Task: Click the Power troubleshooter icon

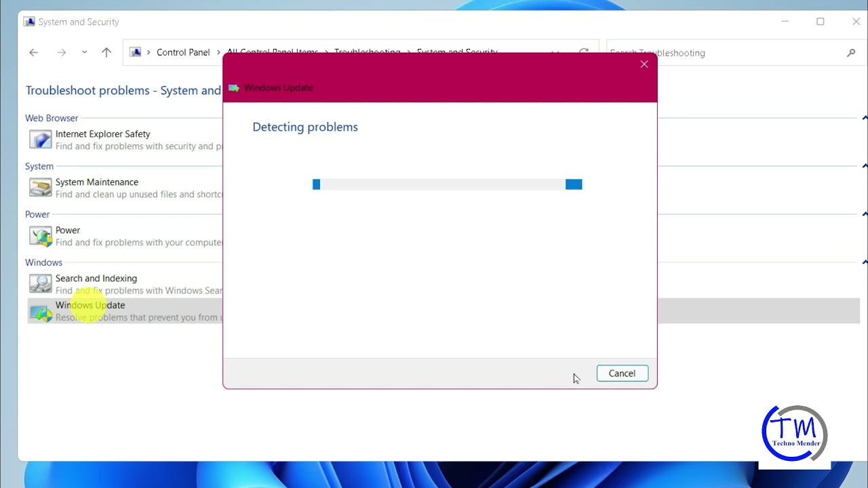Action: click(x=40, y=236)
